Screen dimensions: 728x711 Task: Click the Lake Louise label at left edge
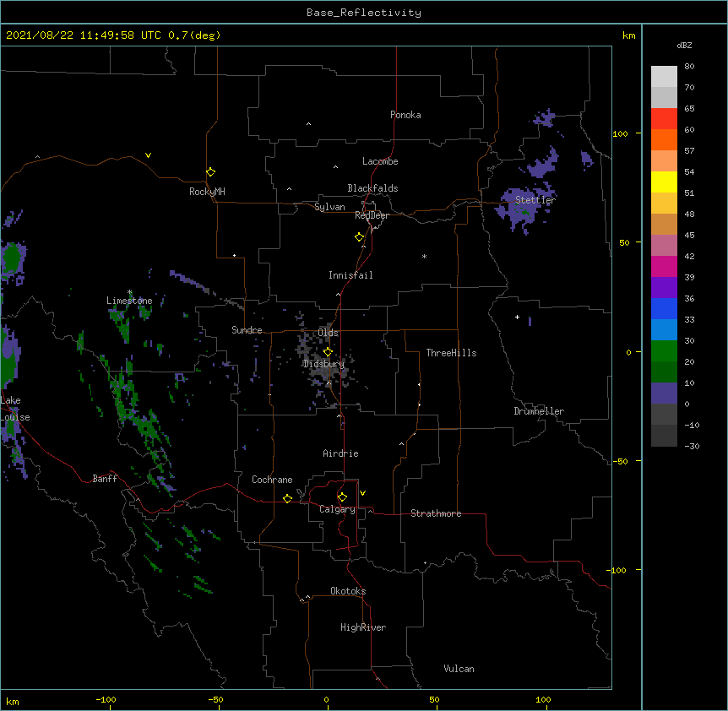pos(15,409)
